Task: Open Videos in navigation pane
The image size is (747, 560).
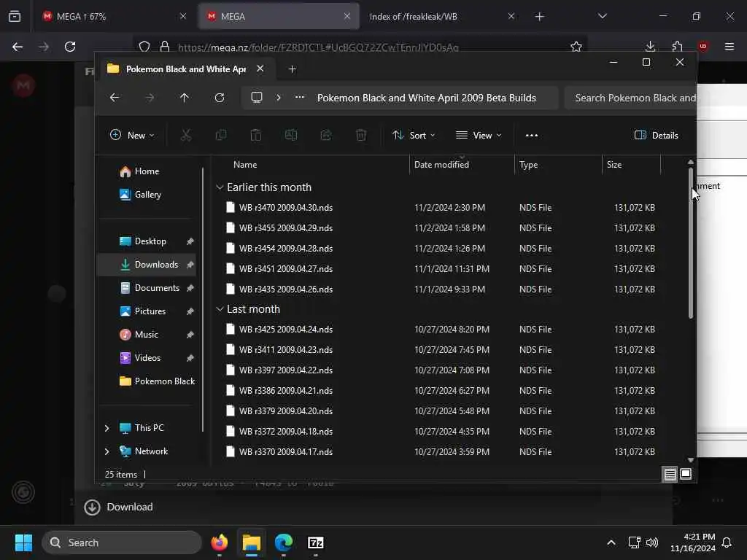Action: pos(147,358)
